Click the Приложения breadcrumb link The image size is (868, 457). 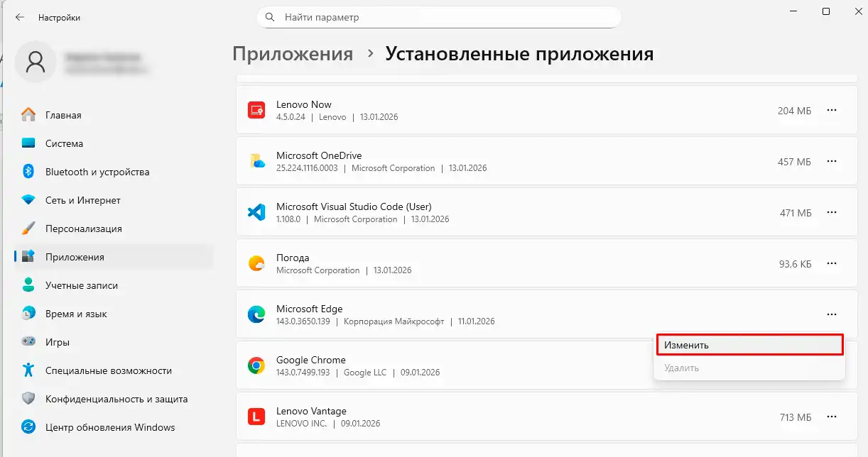[x=293, y=53]
